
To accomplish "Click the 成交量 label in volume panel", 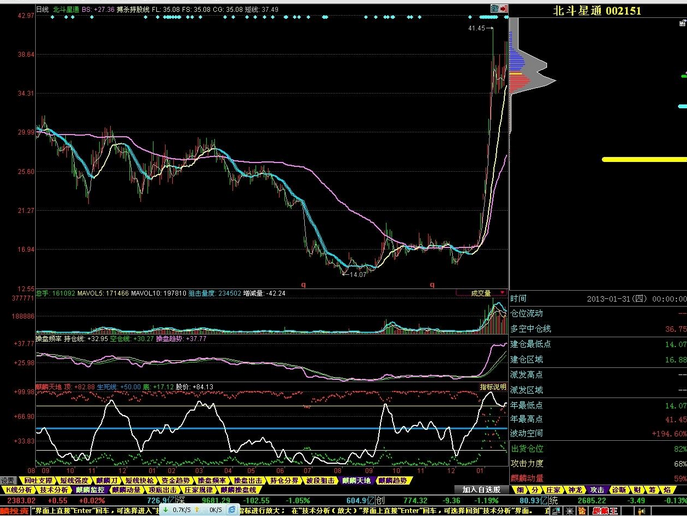I will [x=482, y=293].
